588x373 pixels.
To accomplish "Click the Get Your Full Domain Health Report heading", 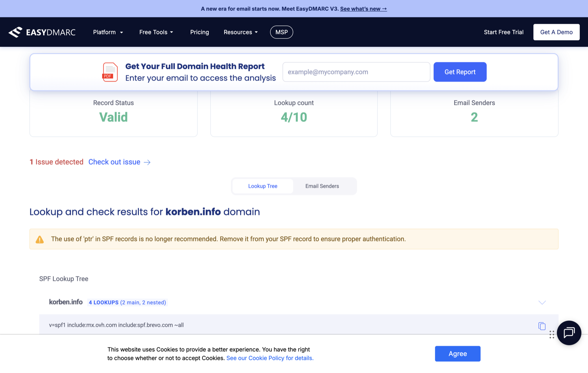I will pos(195,67).
